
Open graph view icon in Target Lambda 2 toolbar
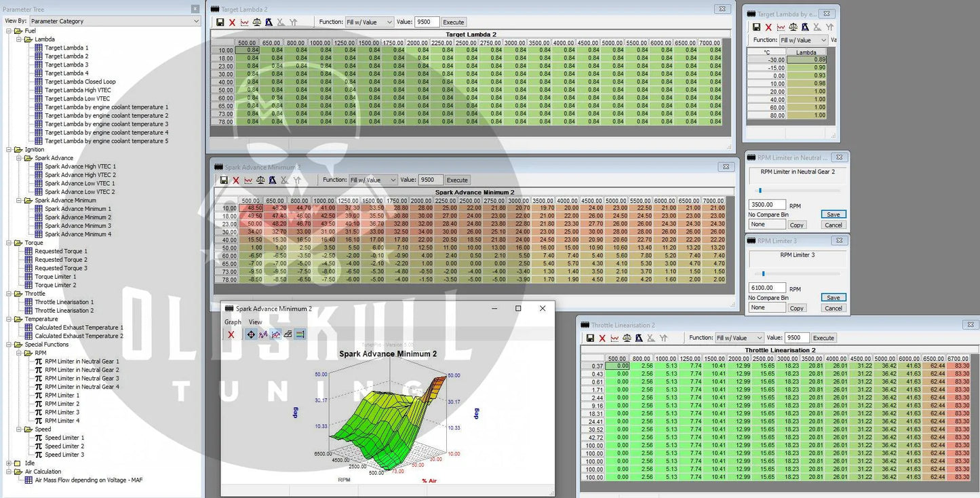coord(244,22)
